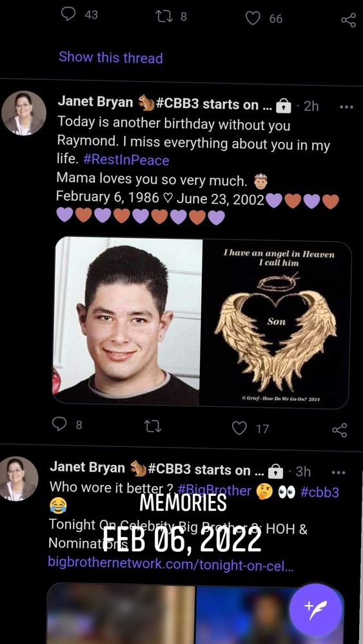This screenshot has height=644, width=363.
Task: Compose a new tweet with the feather button
Action: [x=315, y=609]
